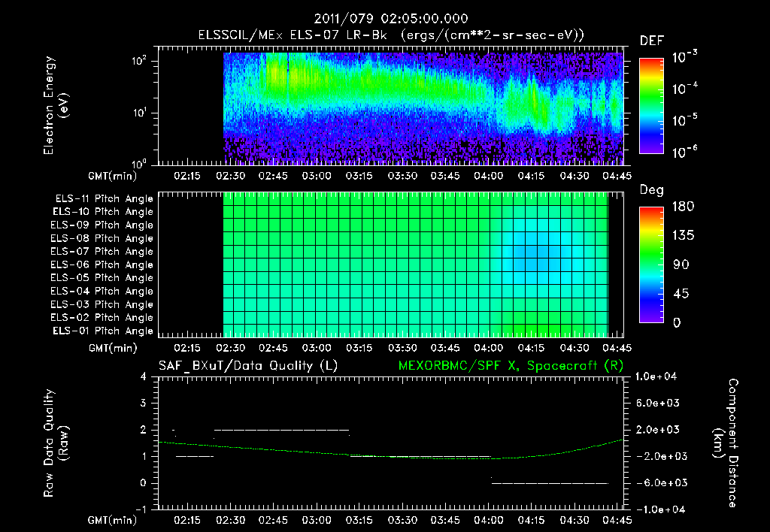Click the 10⁻³ value on DEF scale

[x=684, y=57]
